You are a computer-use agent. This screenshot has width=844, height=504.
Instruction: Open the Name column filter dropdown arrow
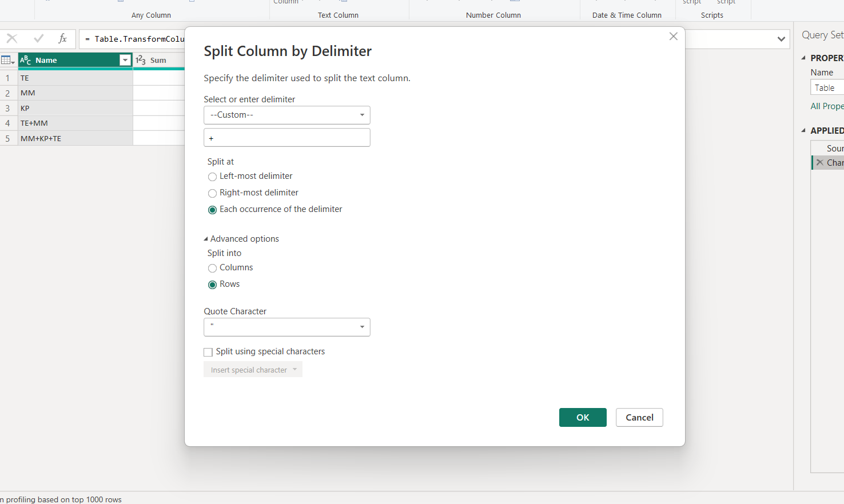click(x=125, y=60)
